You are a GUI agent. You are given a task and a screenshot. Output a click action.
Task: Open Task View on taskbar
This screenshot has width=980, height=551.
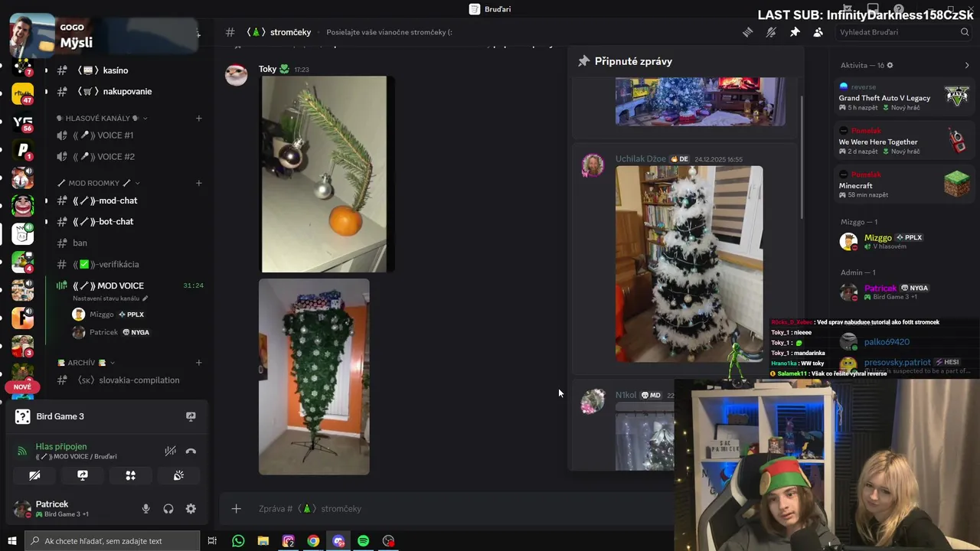(213, 541)
